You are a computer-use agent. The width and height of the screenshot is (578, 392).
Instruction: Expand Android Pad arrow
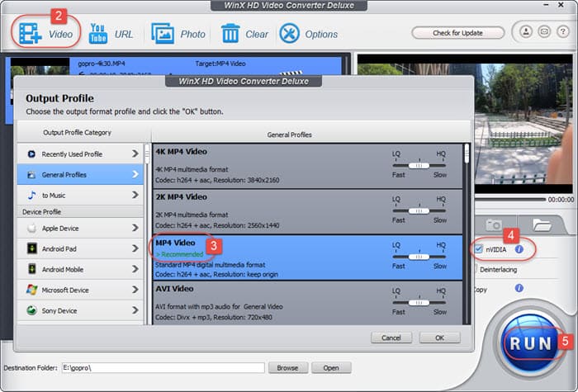pos(135,248)
